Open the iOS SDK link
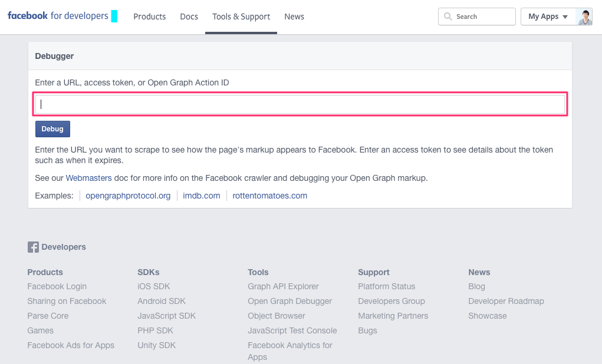602x364 pixels. pos(153,286)
